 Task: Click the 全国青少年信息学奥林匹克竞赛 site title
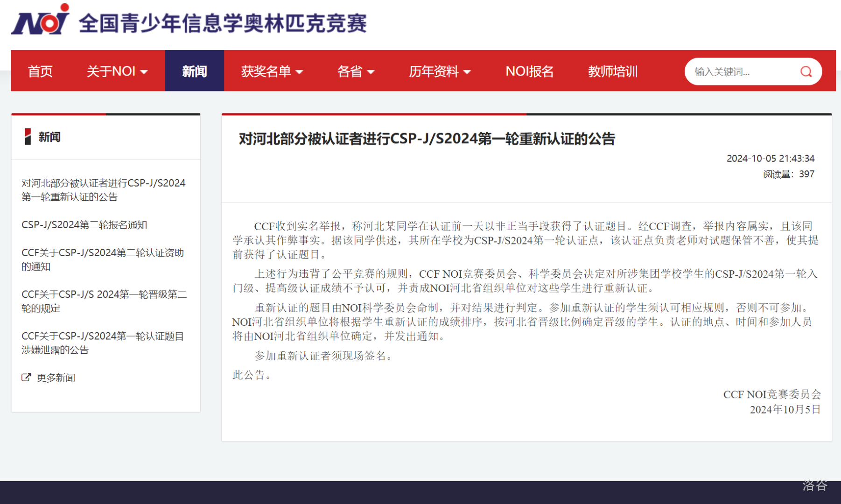223,23
